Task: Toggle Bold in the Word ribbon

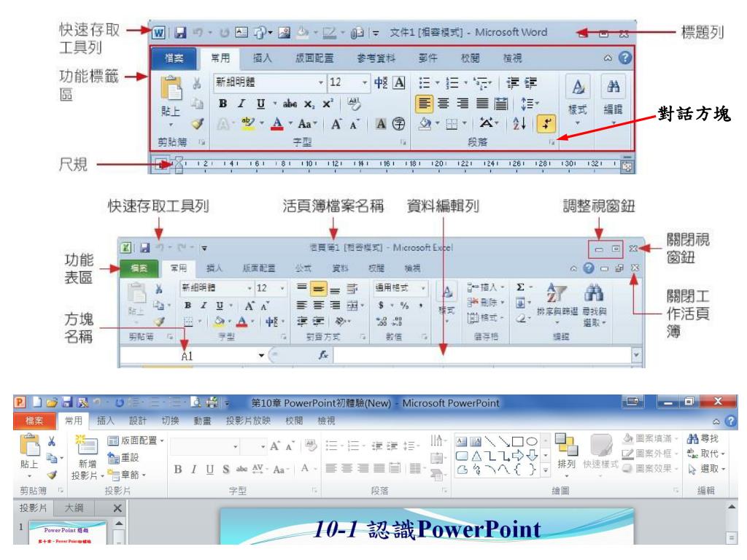Action: click(x=222, y=104)
